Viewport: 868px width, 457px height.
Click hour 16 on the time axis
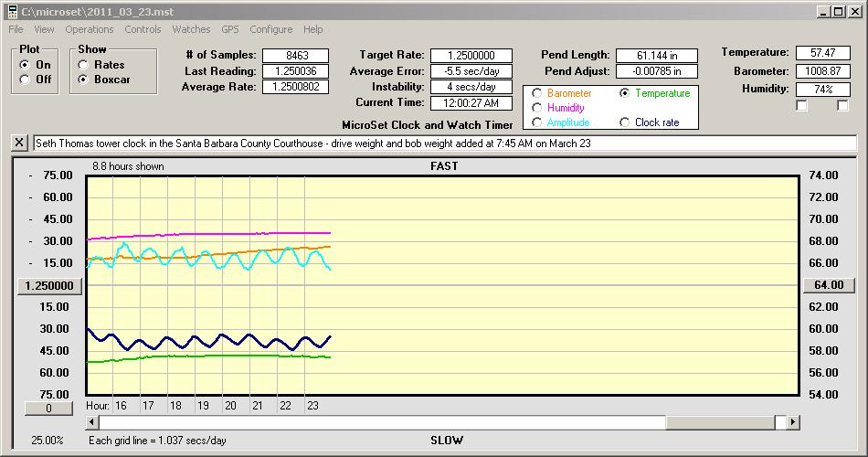tap(121, 406)
